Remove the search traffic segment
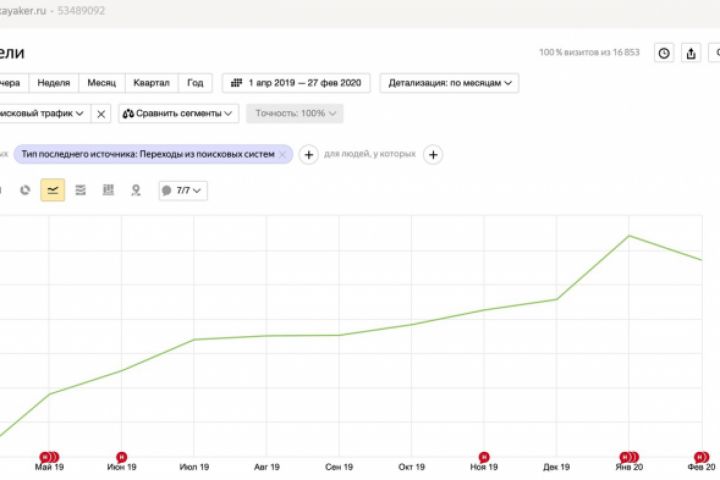 [x=101, y=114]
